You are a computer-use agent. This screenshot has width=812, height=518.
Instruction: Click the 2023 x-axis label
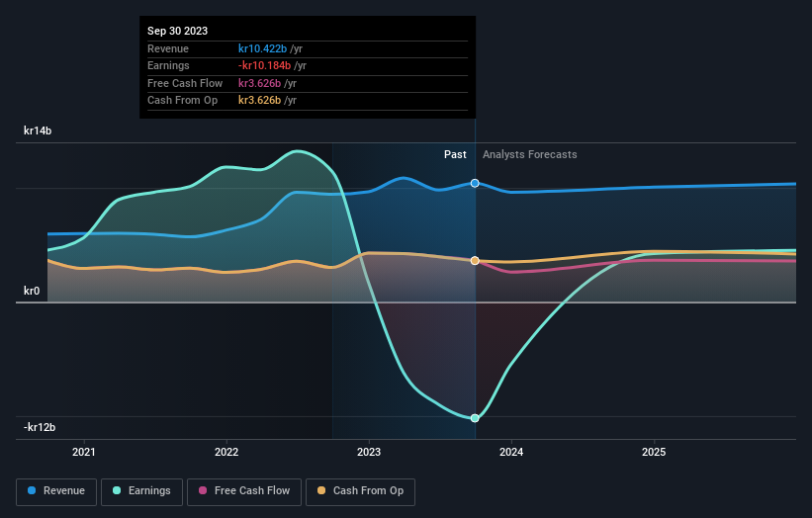point(369,452)
